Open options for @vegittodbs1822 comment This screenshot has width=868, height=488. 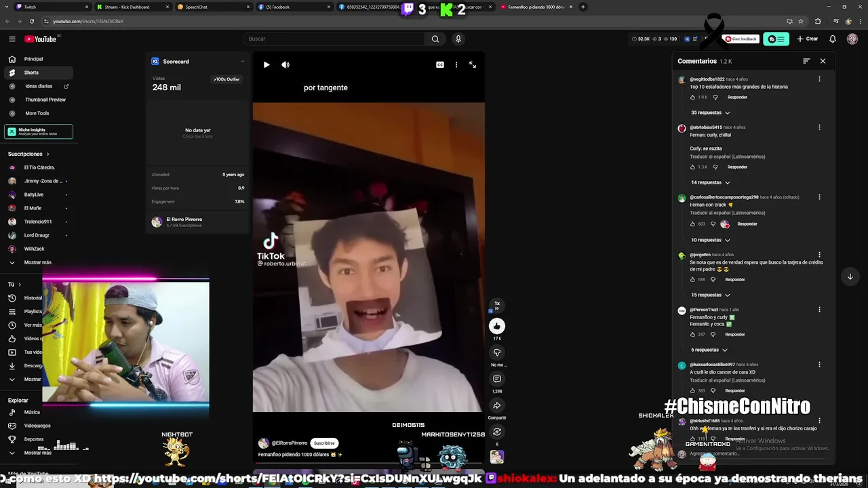point(819,79)
